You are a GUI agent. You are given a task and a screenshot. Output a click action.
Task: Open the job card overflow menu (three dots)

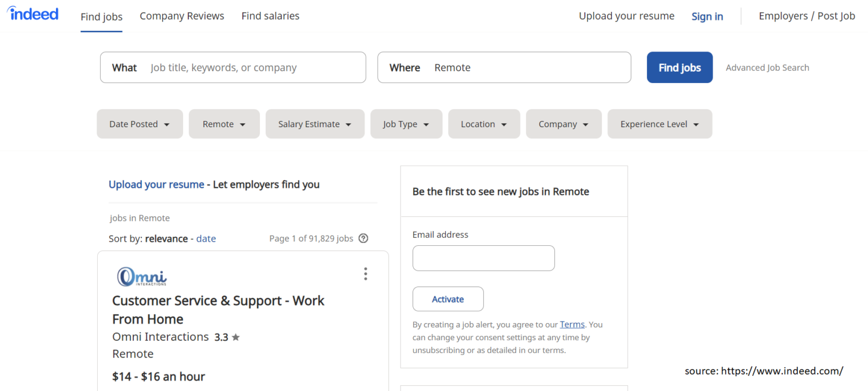[366, 273]
